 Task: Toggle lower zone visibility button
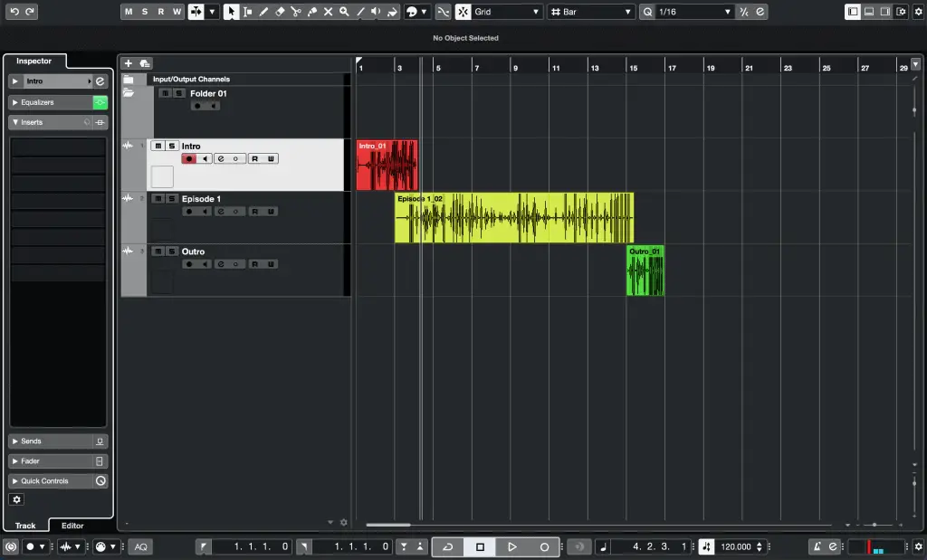click(869, 11)
